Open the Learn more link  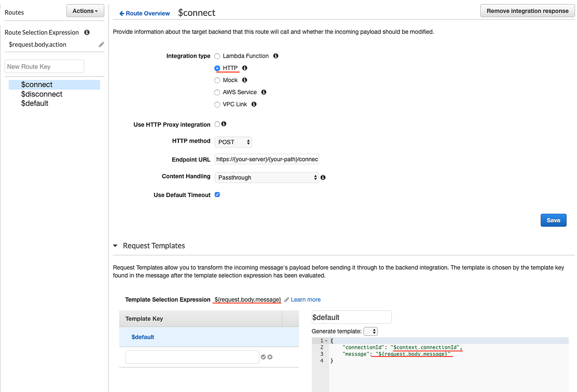(306, 299)
